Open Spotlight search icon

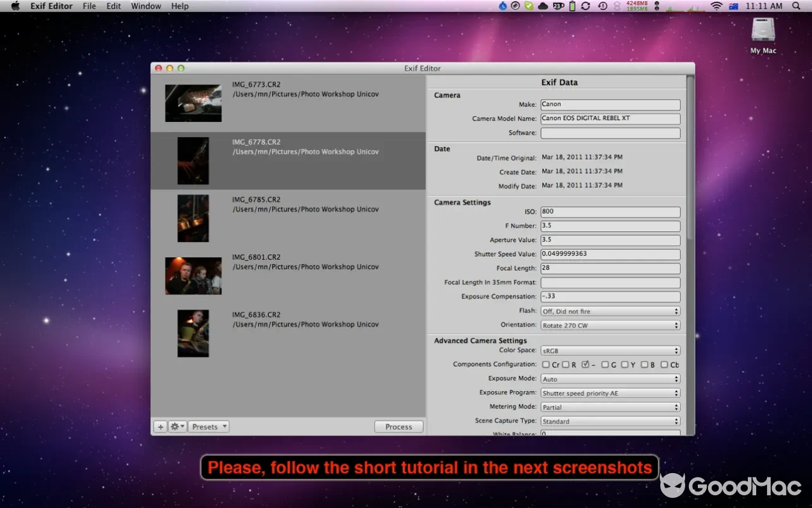pyautogui.click(x=796, y=6)
